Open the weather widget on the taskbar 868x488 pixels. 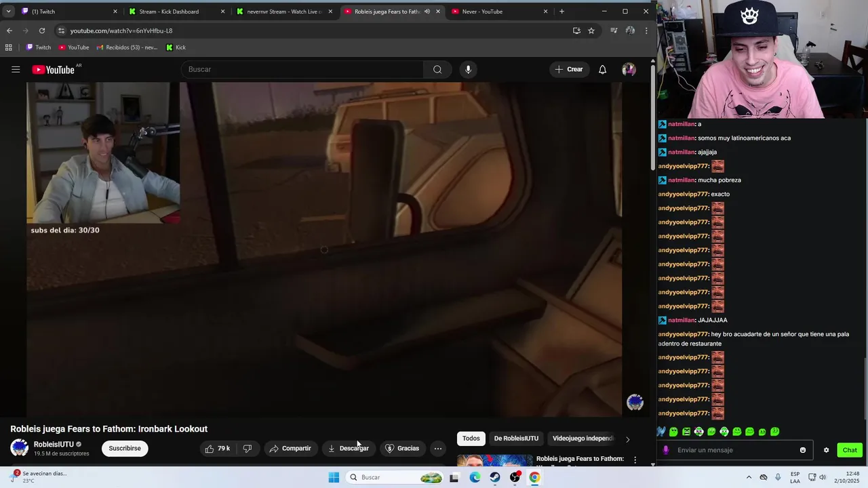[39, 477]
